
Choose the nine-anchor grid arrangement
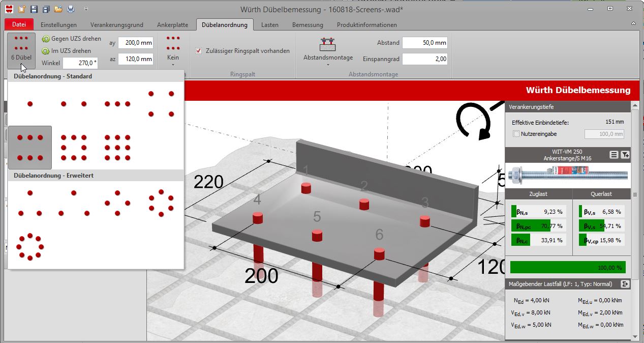(117, 147)
